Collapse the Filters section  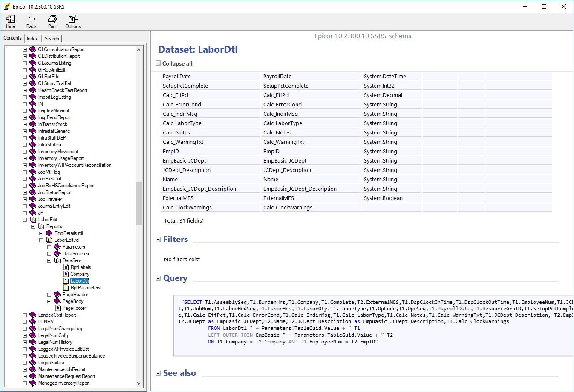(x=158, y=240)
